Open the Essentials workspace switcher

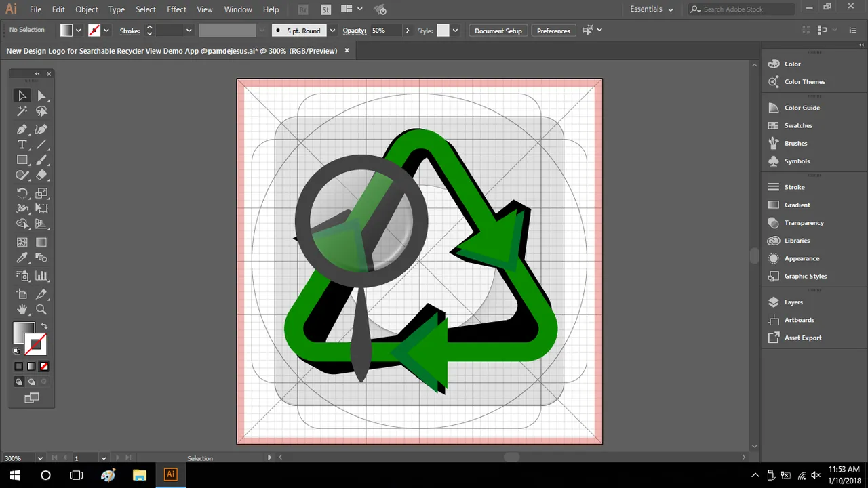point(652,9)
